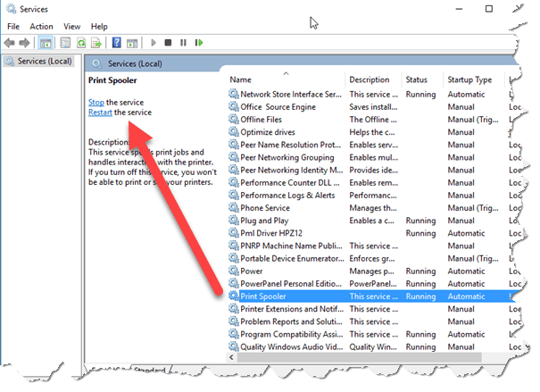Click the Refresh toolbar icon
This screenshot has width=540, height=392.
coord(81,42)
